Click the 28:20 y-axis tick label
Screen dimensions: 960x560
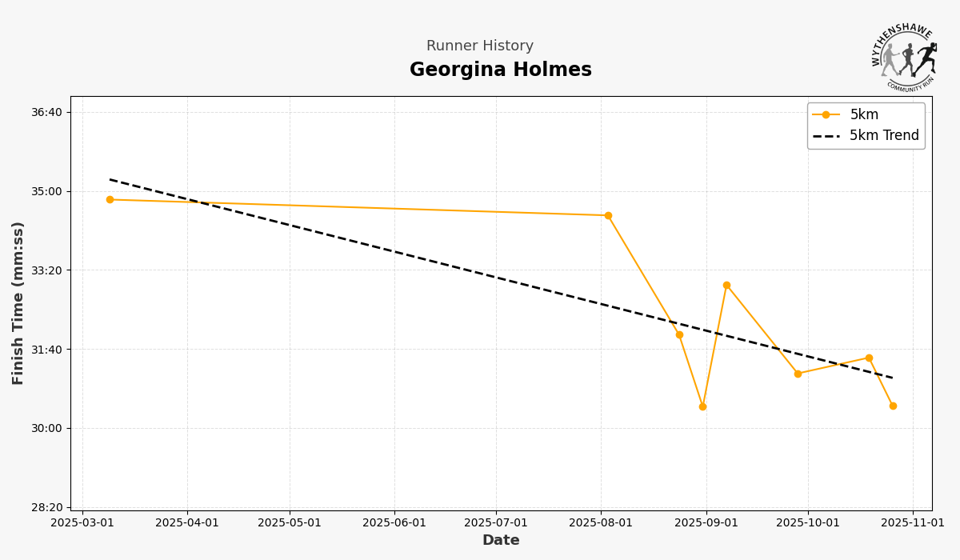point(46,507)
